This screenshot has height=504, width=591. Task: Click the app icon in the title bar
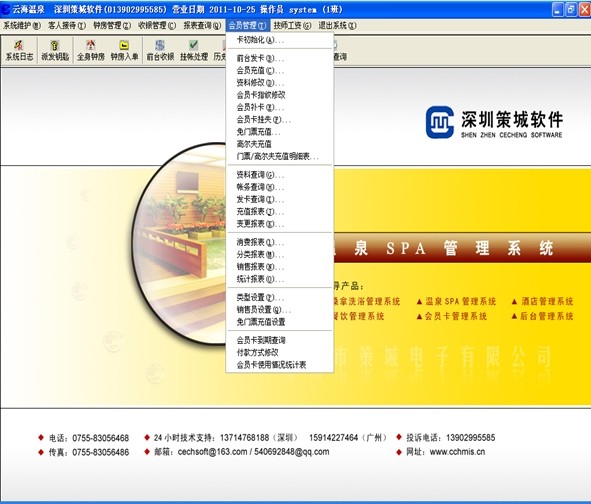click(6, 9)
